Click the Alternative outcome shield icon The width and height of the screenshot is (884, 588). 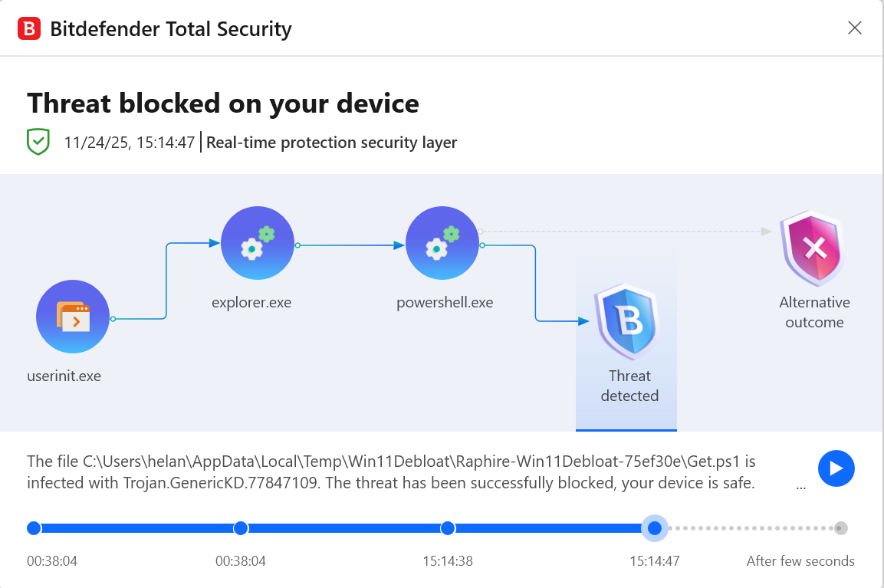pyautogui.click(x=813, y=248)
